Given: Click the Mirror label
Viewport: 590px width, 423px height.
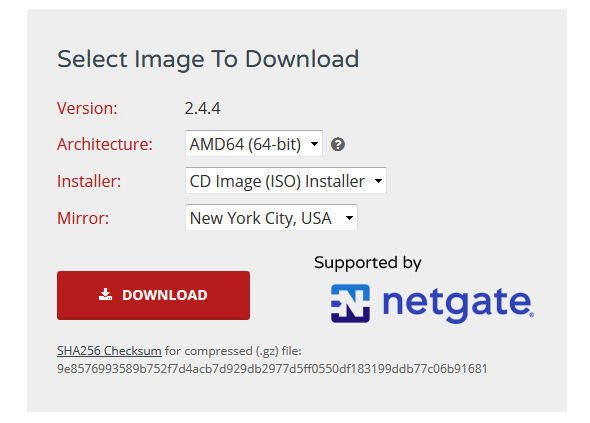Looking at the screenshot, I should coord(83,218).
